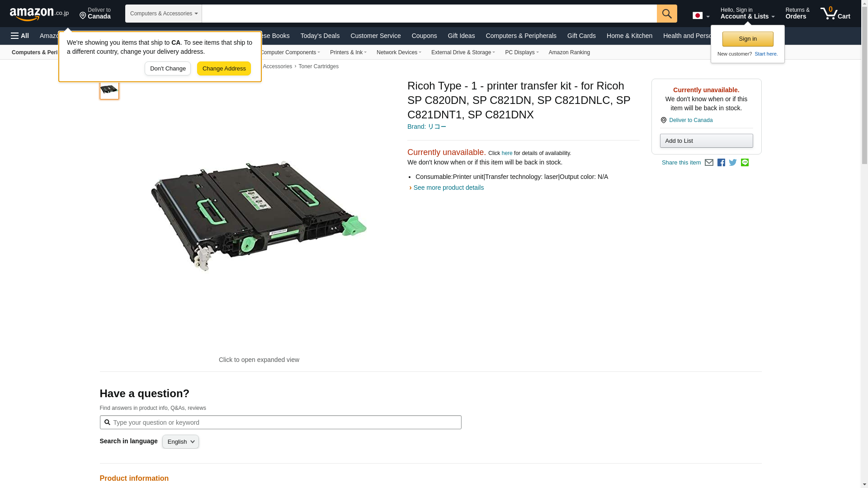This screenshot has height=488, width=868.
Task: Open Gift Cards nav item
Action: 581,36
